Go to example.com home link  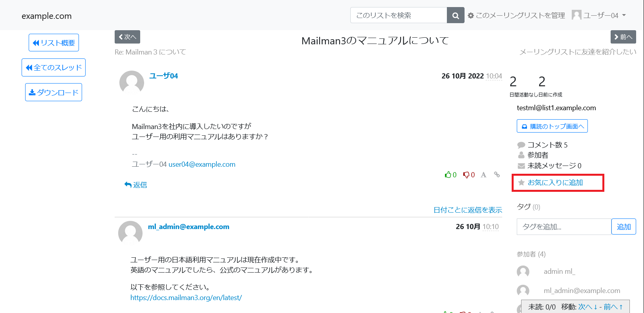[47, 16]
